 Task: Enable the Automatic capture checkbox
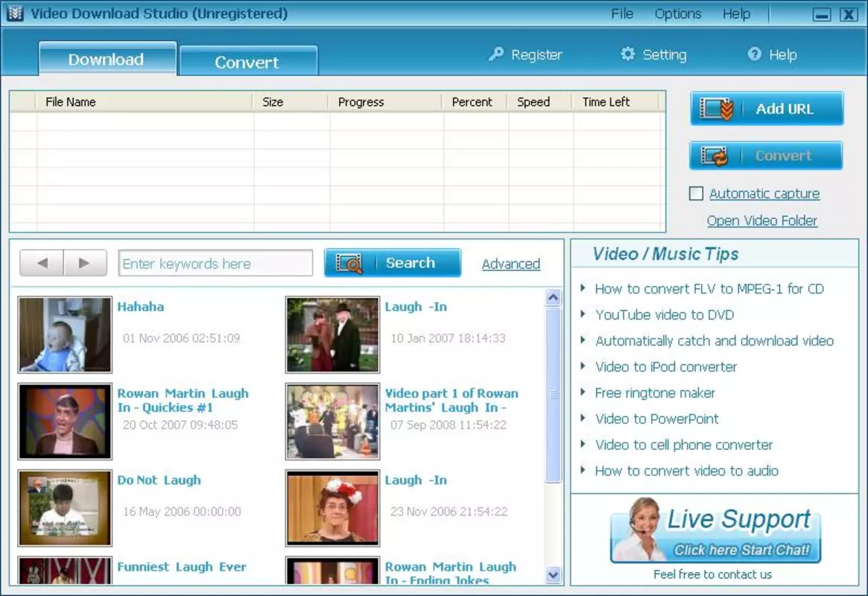697,193
